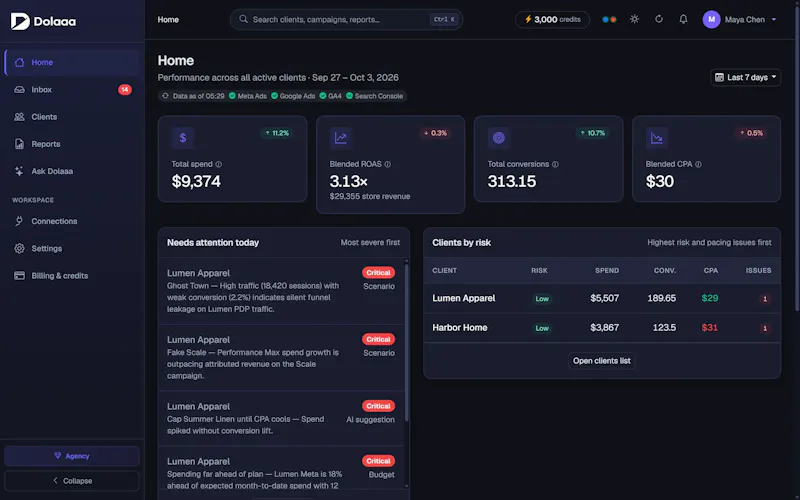Expand the Maya Chen account menu

point(740,19)
